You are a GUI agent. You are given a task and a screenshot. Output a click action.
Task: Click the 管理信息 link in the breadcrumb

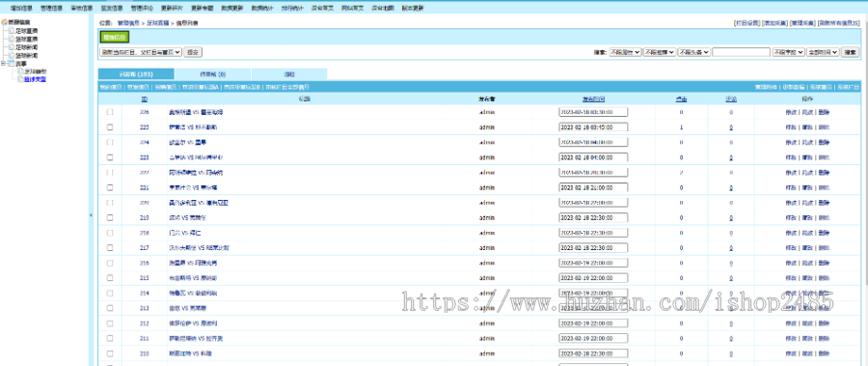128,23
